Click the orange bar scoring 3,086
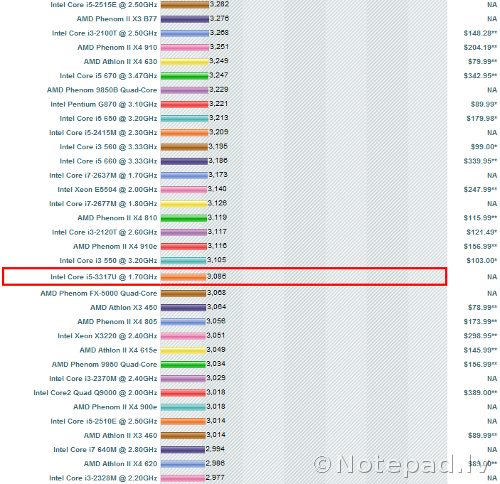Screen dimensions: 500x484 tap(183, 277)
